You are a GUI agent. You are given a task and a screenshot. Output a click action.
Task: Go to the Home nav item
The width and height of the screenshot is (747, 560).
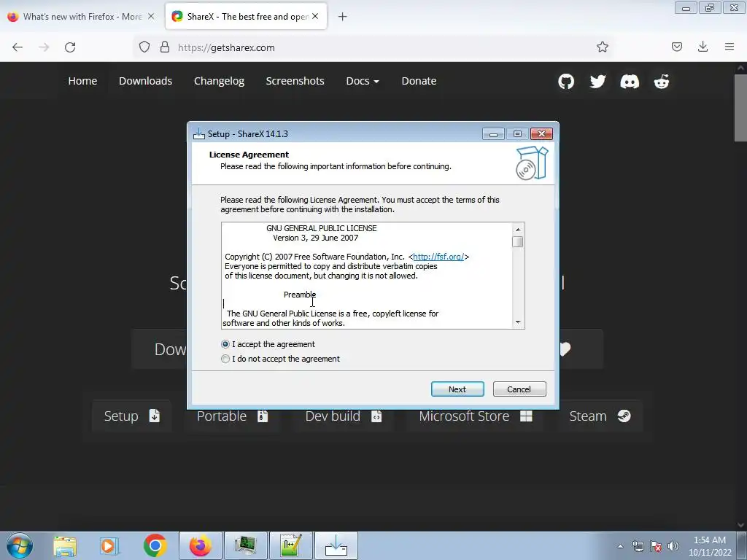[82, 81]
